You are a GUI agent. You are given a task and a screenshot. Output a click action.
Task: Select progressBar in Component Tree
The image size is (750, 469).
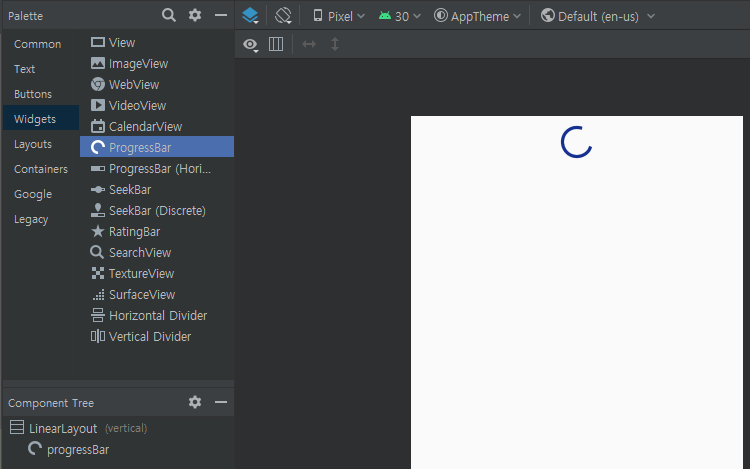click(x=78, y=450)
